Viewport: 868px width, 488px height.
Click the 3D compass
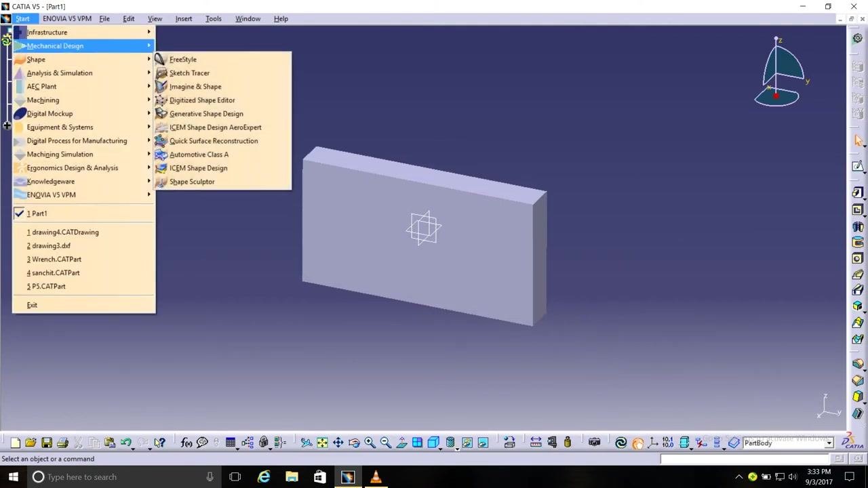(781, 73)
